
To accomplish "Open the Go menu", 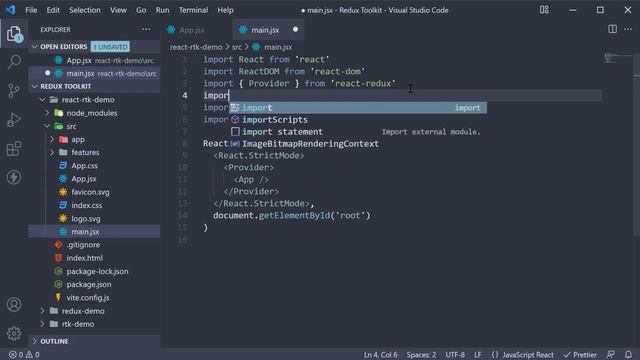I will tap(141, 10).
